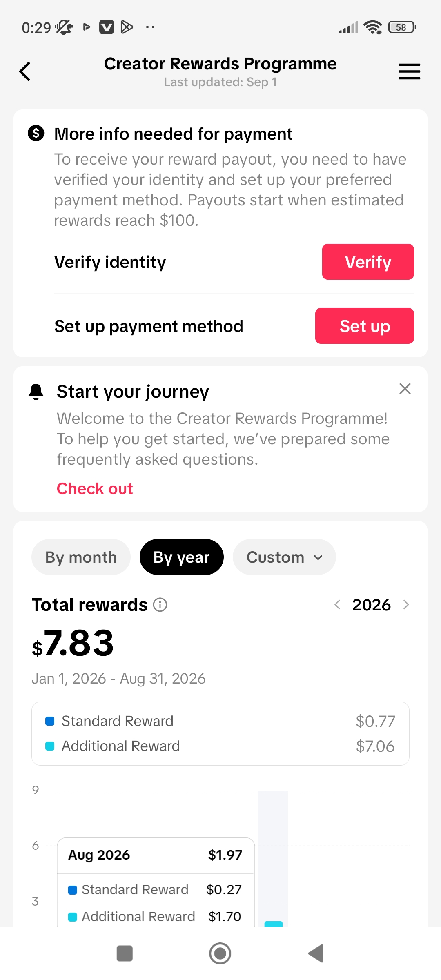This screenshot has height=980, width=441.
Task: Switch to By month view
Action: click(81, 557)
